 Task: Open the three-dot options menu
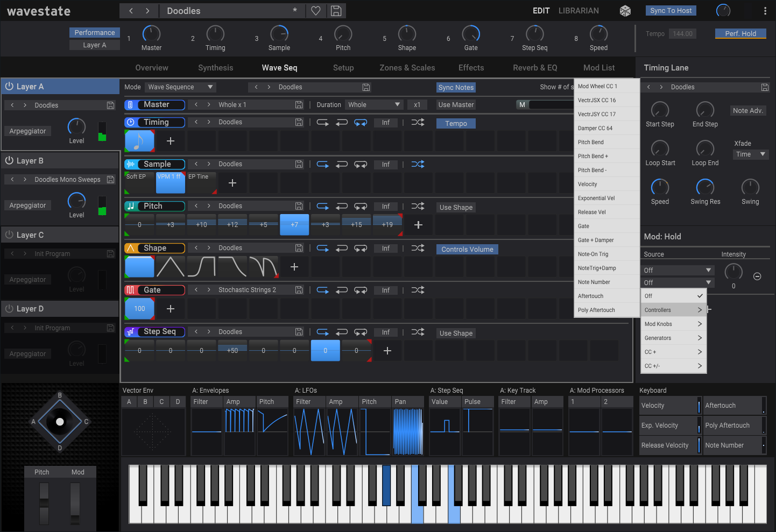[765, 11]
